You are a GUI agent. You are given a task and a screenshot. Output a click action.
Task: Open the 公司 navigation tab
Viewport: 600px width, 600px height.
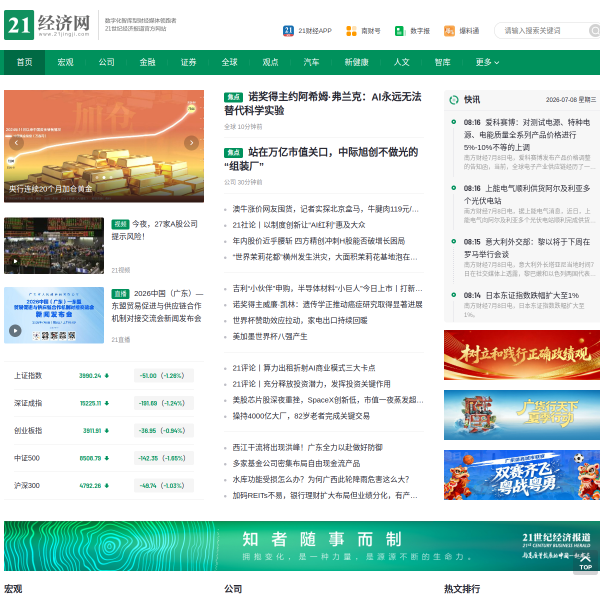point(106,62)
